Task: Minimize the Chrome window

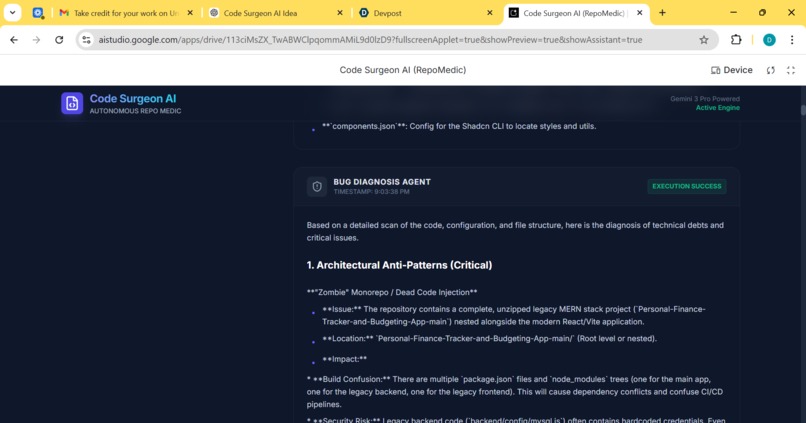Action: click(x=734, y=12)
